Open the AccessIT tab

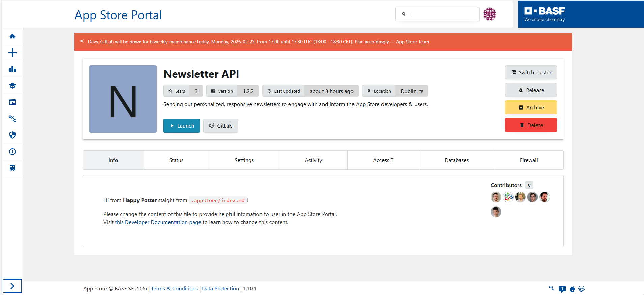click(383, 160)
